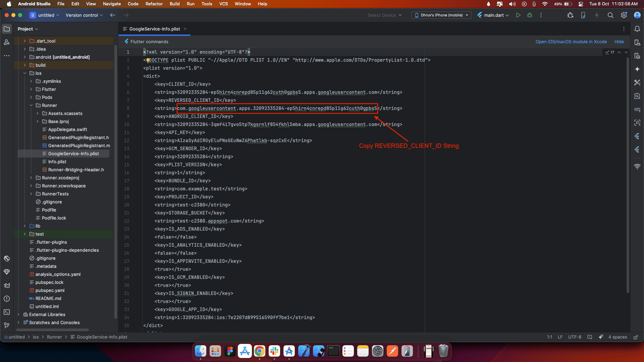Open the device selector dropdown Dhruv's iPhone
The image size is (644, 362).
(x=441, y=15)
